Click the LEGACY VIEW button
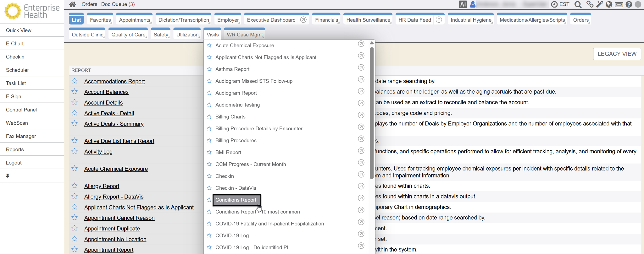644x254 pixels. click(617, 54)
